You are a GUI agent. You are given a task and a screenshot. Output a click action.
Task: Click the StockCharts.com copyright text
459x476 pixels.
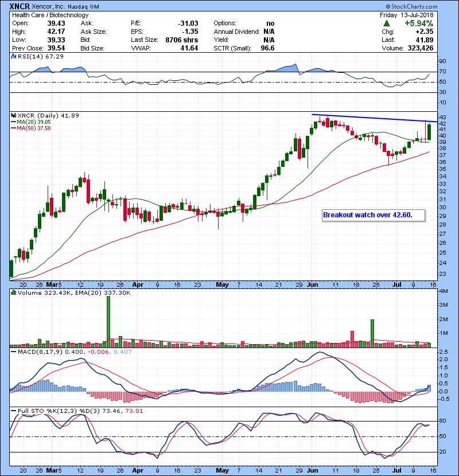click(x=412, y=6)
